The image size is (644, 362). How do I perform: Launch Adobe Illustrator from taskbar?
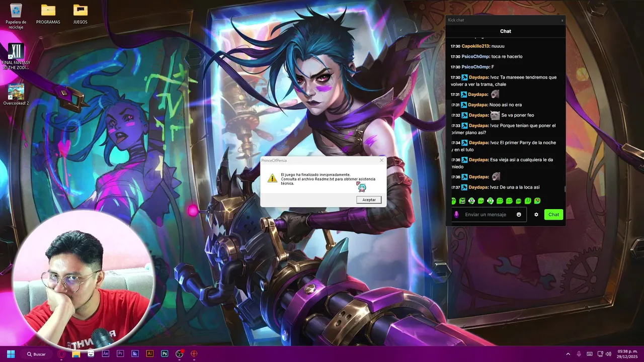click(x=149, y=354)
